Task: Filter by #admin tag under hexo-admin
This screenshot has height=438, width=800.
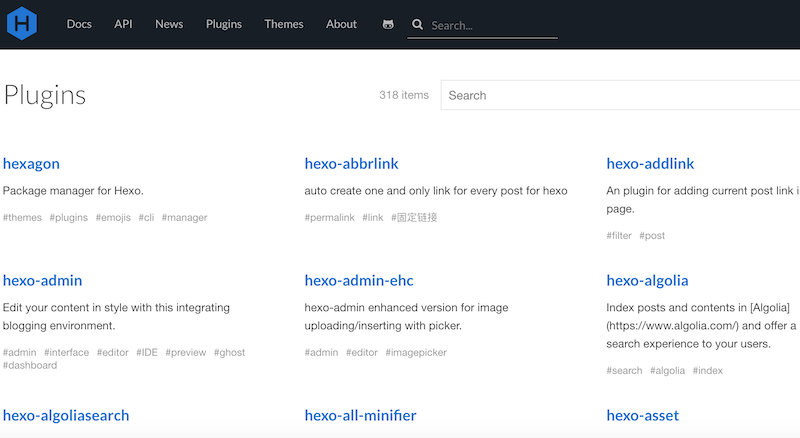Action: [x=19, y=352]
